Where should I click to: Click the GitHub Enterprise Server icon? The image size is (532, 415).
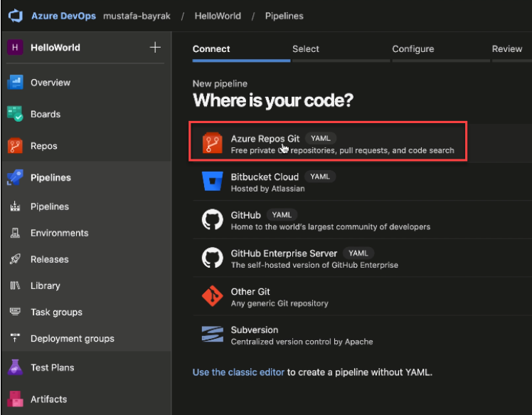click(x=212, y=258)
